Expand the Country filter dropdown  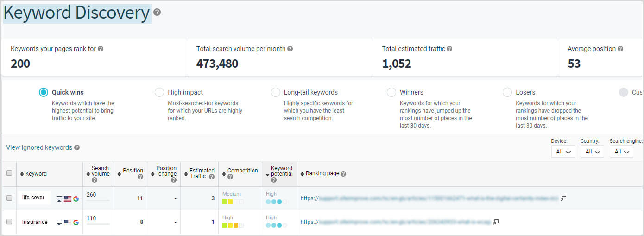[592, 152]
